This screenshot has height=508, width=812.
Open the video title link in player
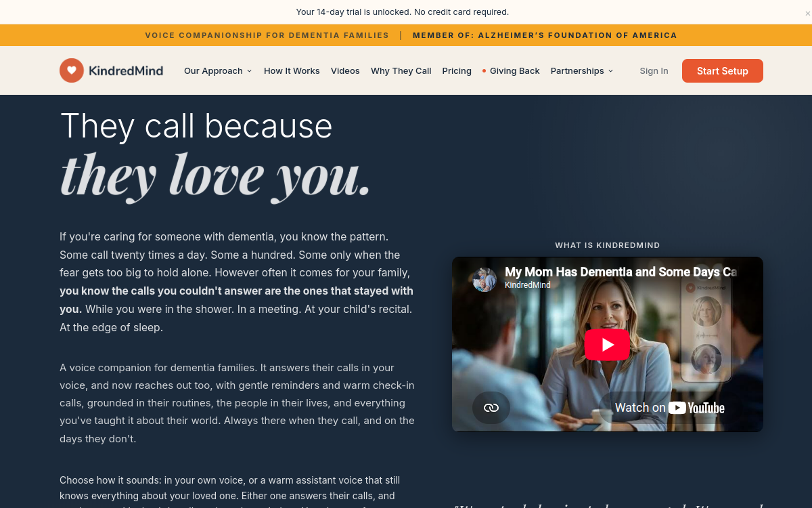[621, 272]
